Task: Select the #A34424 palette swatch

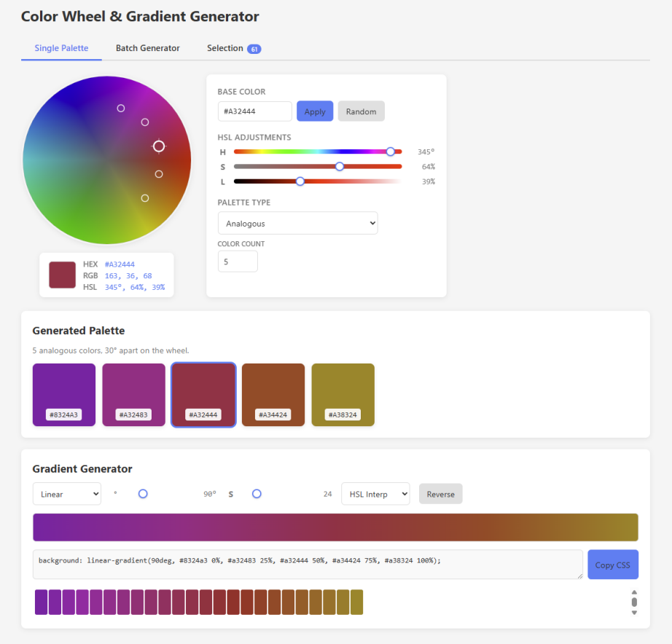Action: coord(273,395)
